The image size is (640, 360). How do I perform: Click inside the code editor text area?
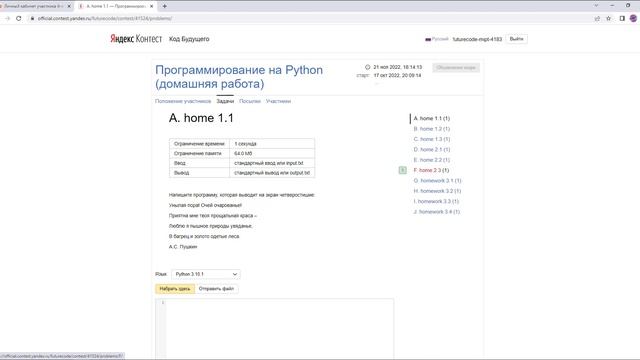280,329
